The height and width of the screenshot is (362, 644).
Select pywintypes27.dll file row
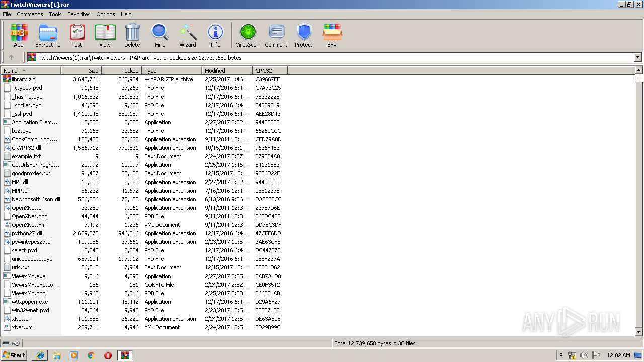(142, 242)
